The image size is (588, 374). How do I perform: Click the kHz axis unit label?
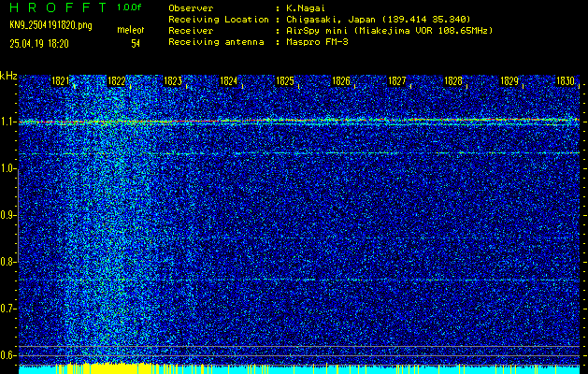pos(8,76)
